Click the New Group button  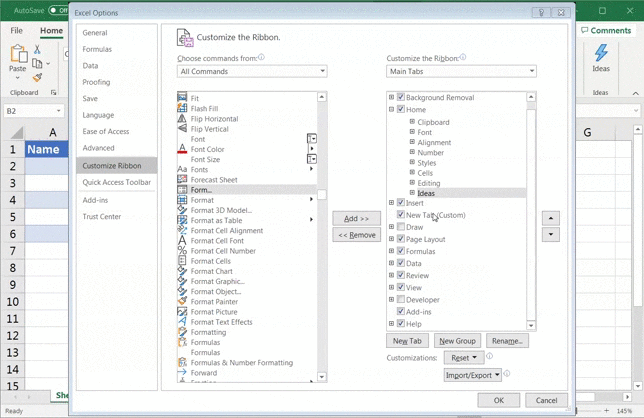[457, 341]
